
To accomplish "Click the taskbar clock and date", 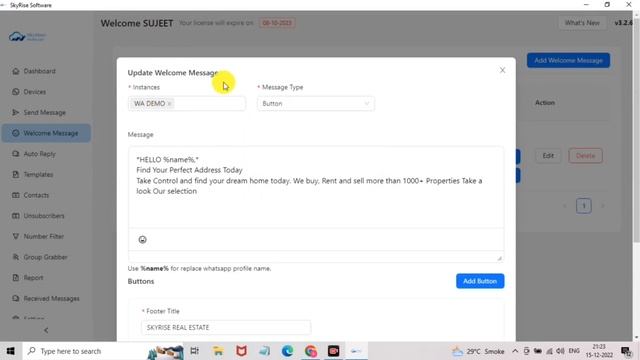I will pyautogui.click(x=599, y=351).
